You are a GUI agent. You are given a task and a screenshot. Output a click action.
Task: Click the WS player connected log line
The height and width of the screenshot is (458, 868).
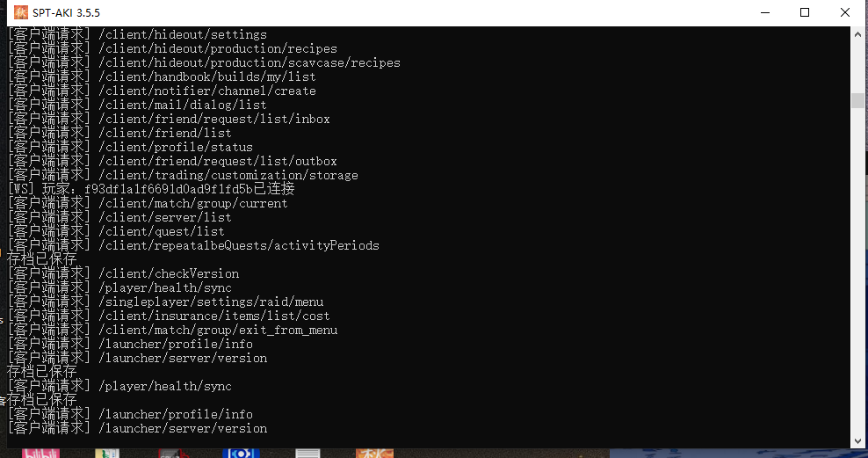[151, 189]
